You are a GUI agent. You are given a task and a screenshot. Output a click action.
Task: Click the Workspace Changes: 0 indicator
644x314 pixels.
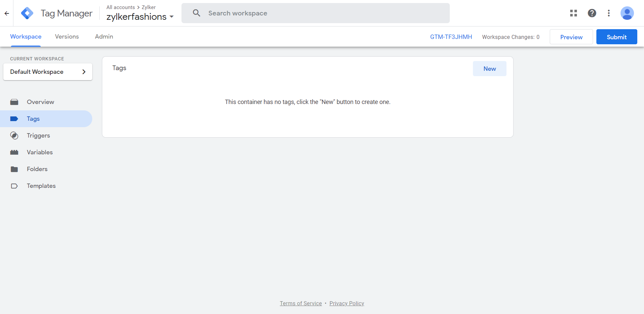511,37
